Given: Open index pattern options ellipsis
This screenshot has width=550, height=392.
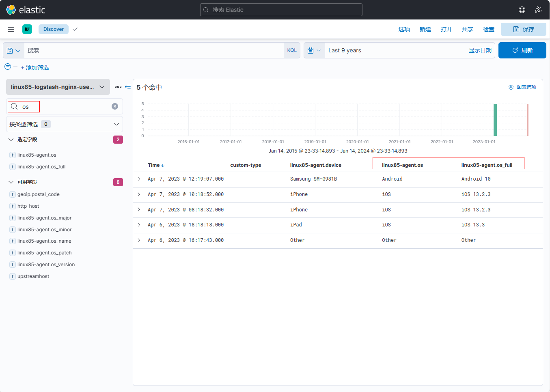Looking at the screenshot, I should 118,87.
